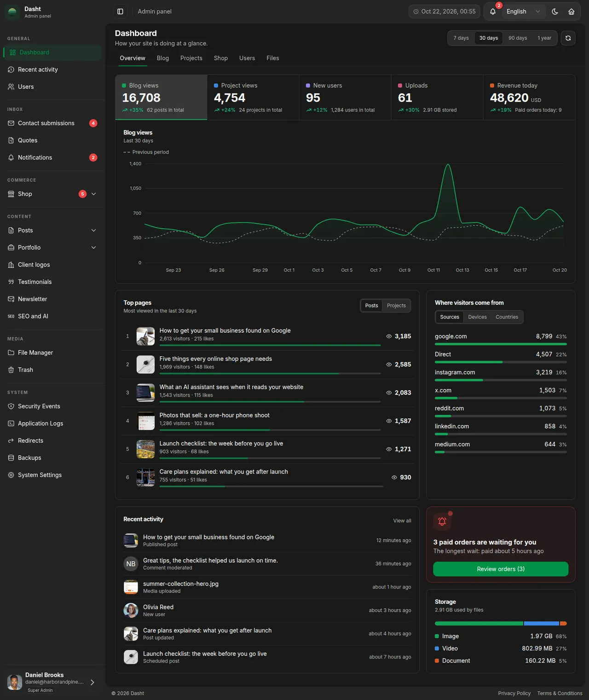Click the home icon in header
Viewport: 589px width, 700px height.
[572, 12]
